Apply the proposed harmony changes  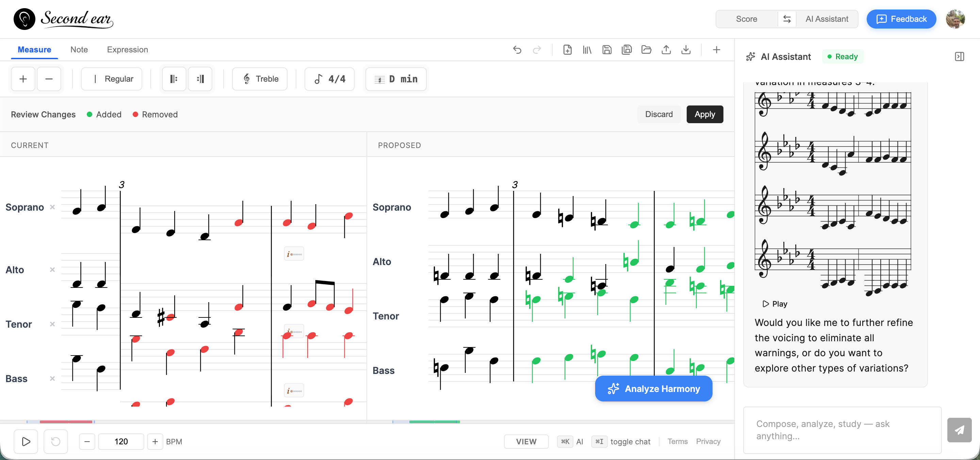click(705, 114)
